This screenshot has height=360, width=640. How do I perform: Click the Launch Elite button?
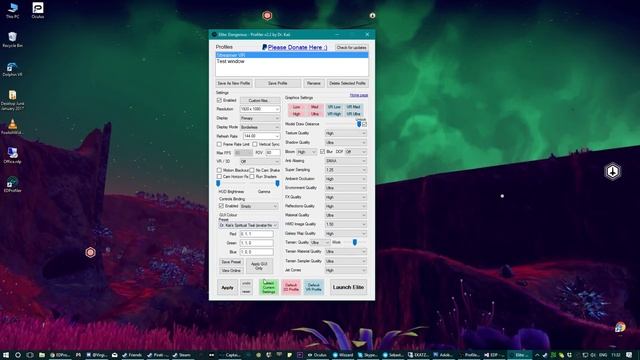348,287
